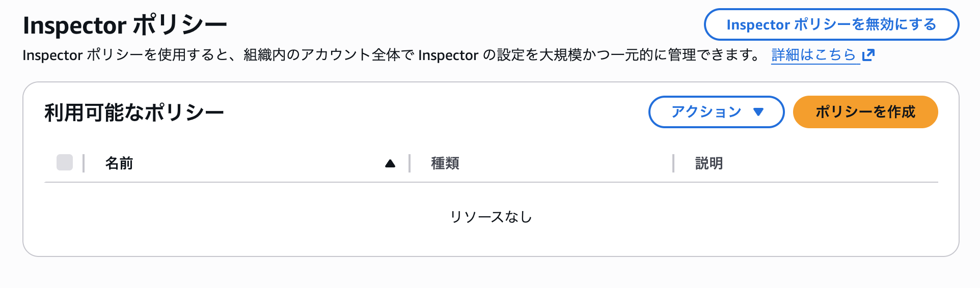Image resolution: width=980 pixels, height=288 pixels.
Task: Click the blank header space right of 説明
Action: pyautogui.click(x=830, y=163)
